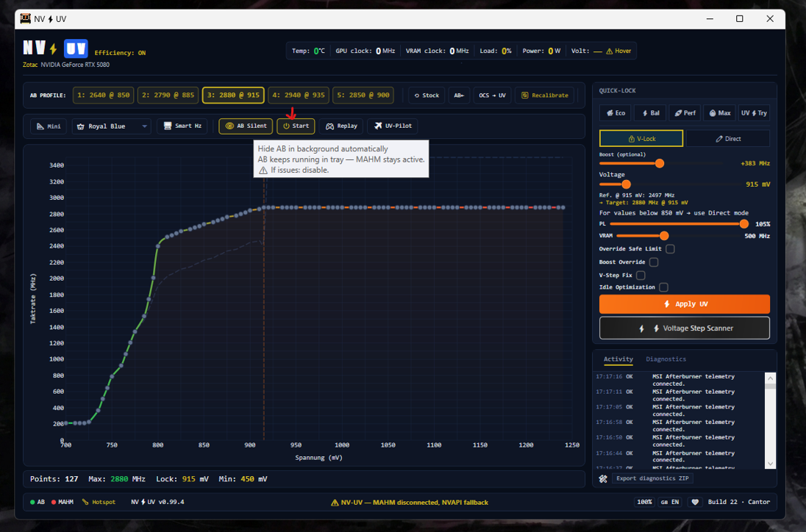806x532 pixels.
Task: Toggle AB Silent mode
Action: coord(246,126)
